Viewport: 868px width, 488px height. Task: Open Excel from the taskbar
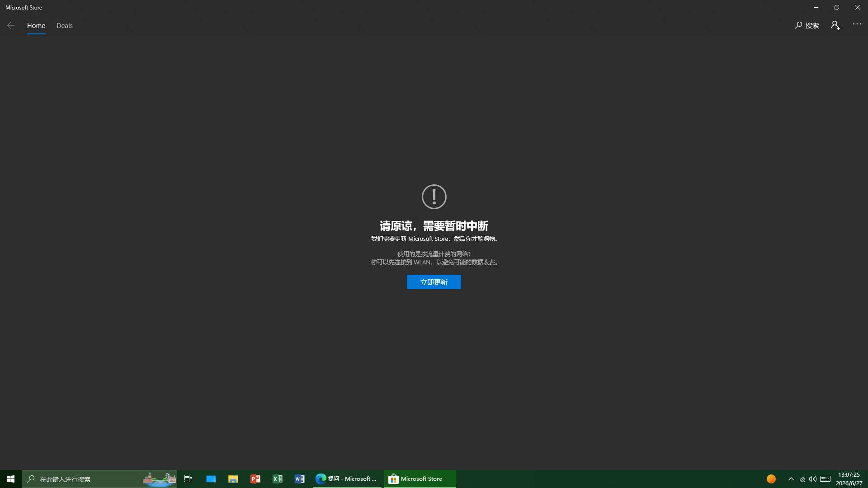point(278,479)
